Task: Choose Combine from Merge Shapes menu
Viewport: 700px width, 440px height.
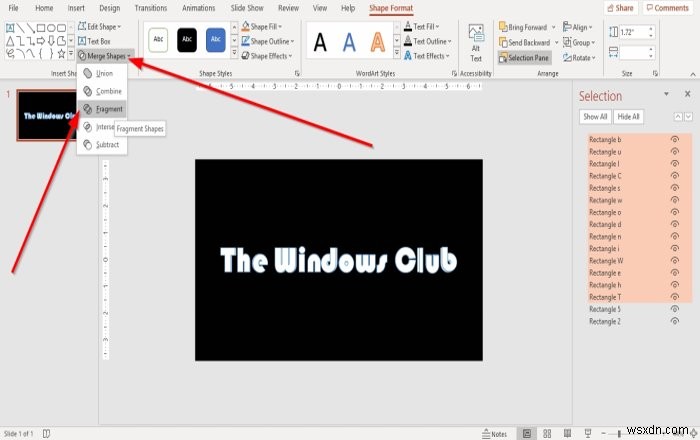Action: click(102, 91)
